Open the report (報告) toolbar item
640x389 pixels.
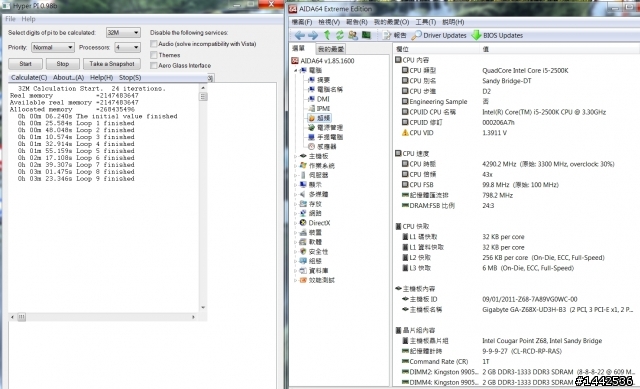[394, 36]
